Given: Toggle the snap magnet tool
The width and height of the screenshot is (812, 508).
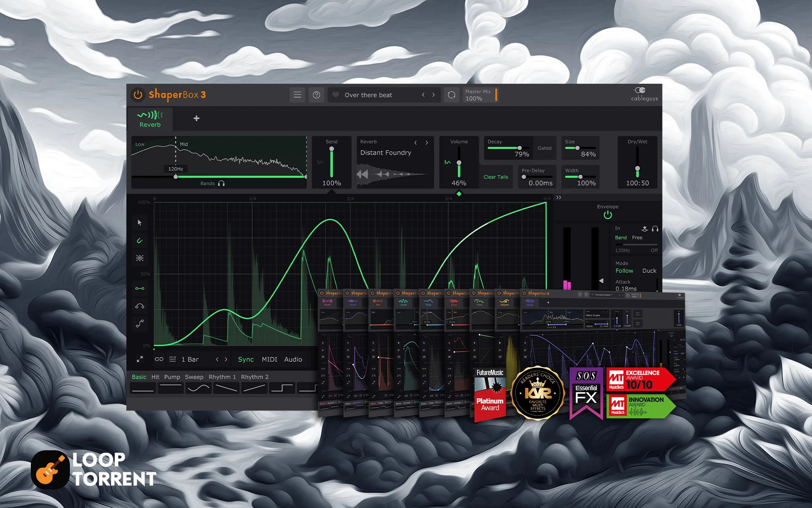Looking at the screenshot, I should (x=140, y=241).
